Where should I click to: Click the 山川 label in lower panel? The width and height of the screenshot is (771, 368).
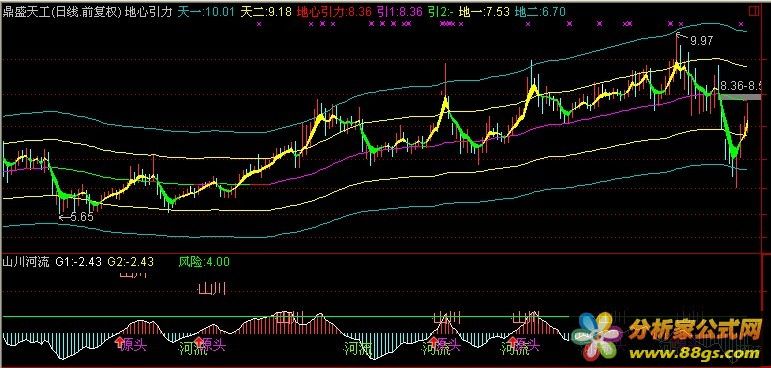pyautogui.click(x=211, y=289)
